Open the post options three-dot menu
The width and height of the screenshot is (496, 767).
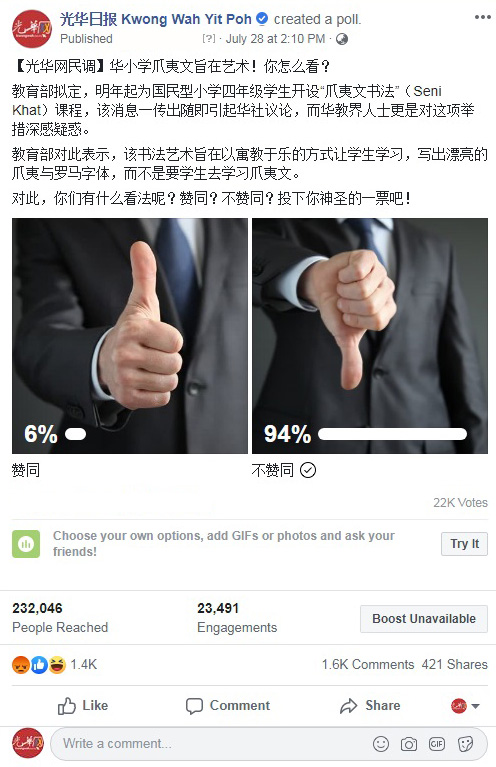(482, 17)
